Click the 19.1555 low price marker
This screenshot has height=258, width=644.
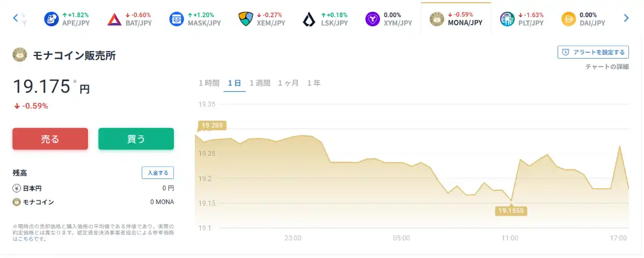[511, 211]
